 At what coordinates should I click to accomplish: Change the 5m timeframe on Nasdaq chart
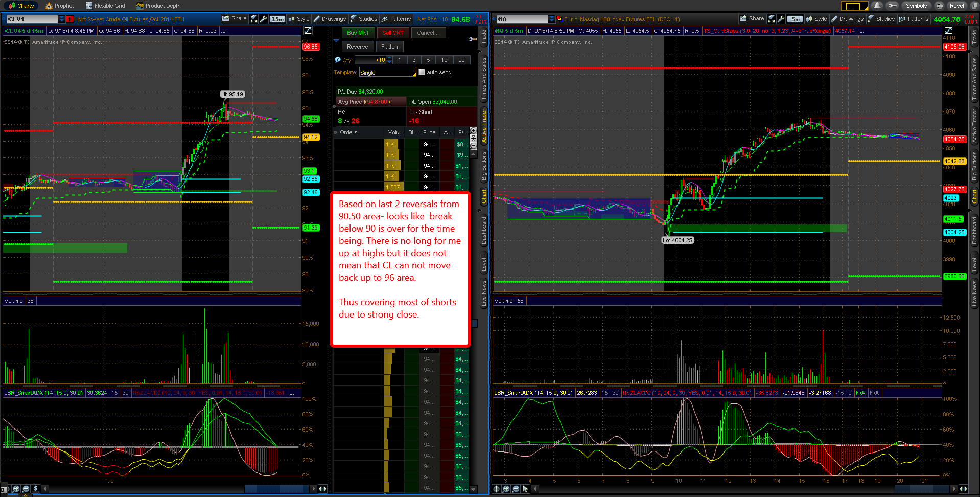795,19
